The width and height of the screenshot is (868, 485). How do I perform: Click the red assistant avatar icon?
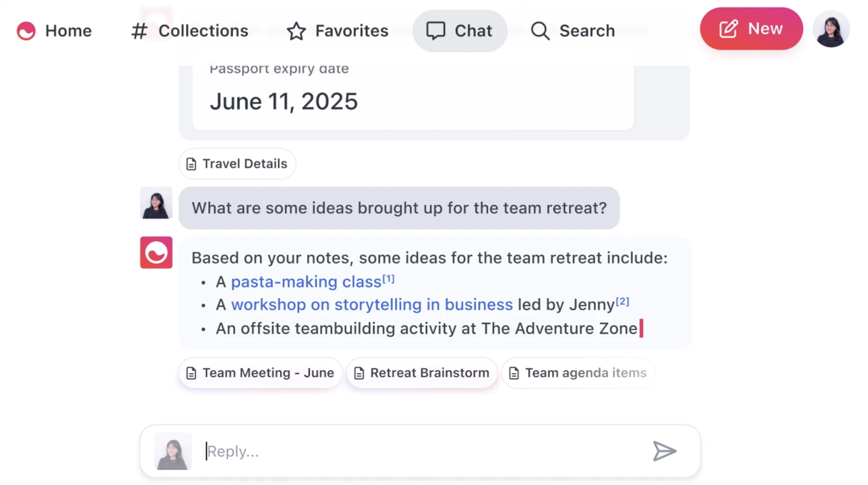point(156,252)
